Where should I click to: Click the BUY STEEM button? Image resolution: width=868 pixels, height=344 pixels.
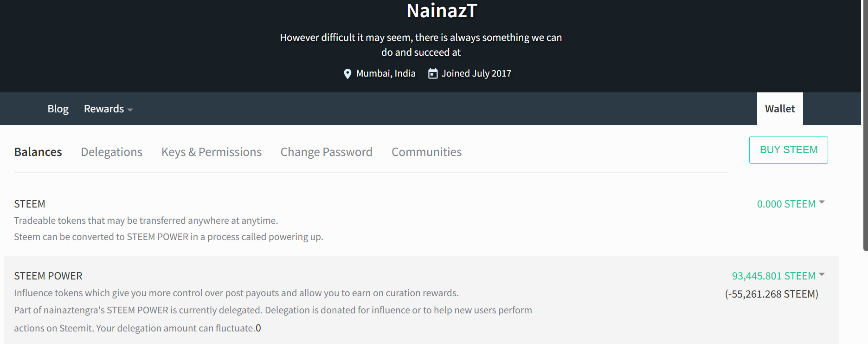click(x=789, y=150)
